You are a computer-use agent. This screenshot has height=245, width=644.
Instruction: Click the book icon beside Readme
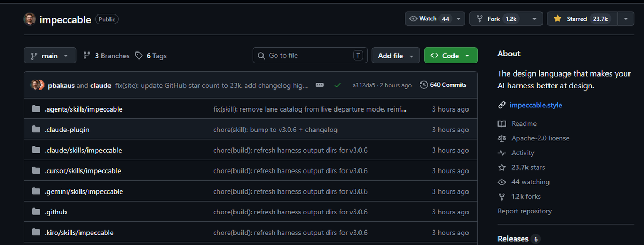(x=502, y=124)
